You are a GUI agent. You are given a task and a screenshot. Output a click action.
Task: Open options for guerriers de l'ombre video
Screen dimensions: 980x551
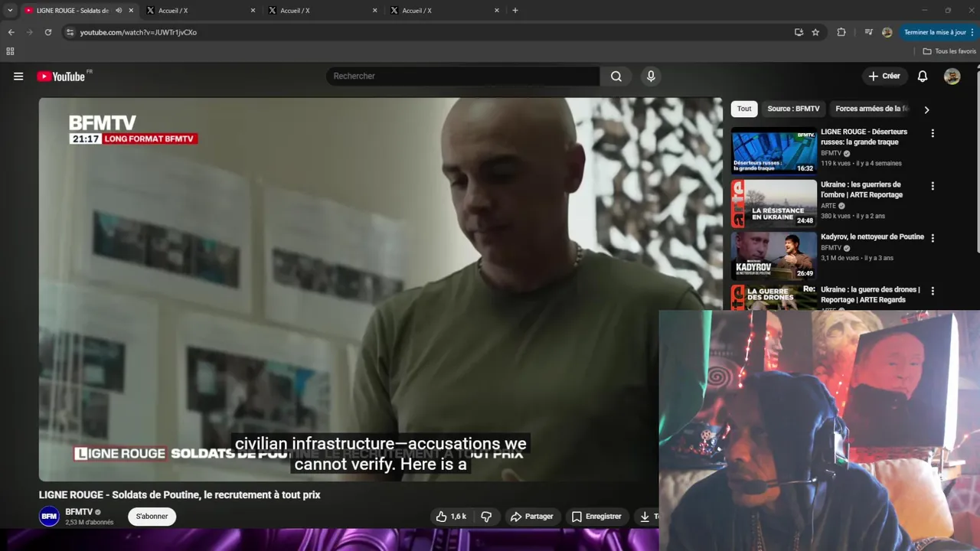[x=933, y=186]
